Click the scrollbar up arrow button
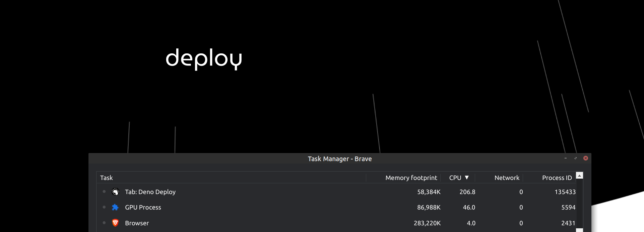644x232 pixels. tap(579, 175)
